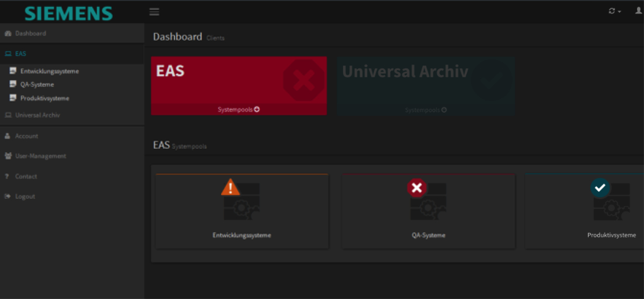Click the EAS card error X icon

pos(304,81)
